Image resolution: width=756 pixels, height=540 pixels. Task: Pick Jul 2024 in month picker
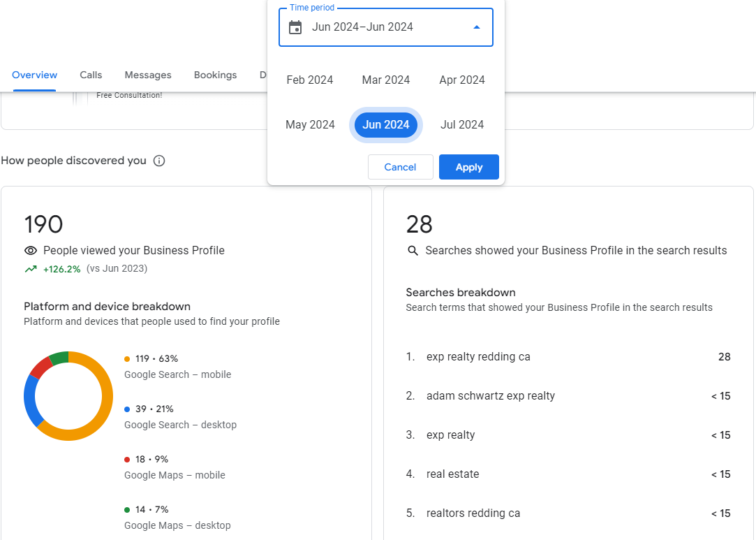pos(462,124)
